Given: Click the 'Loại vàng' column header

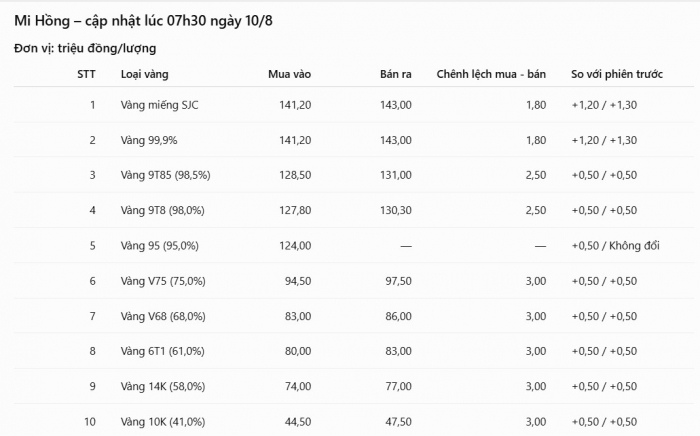Looking at the screenshot, I should tap(144, 74).
